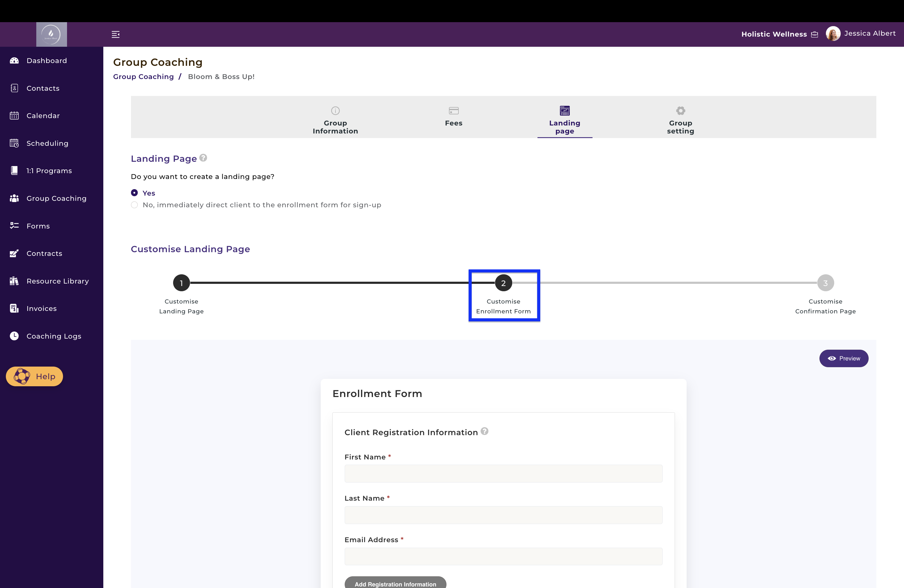Click help icon beside Client Registration Information
The width and height of the screenshot is (904, 588).
pyautogui.click(x=484, y=431)
